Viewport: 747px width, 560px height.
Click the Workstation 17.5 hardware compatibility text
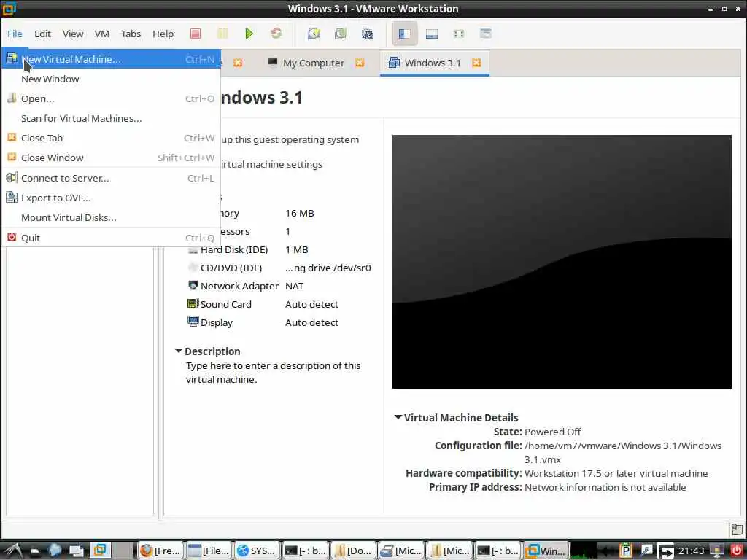616,473
